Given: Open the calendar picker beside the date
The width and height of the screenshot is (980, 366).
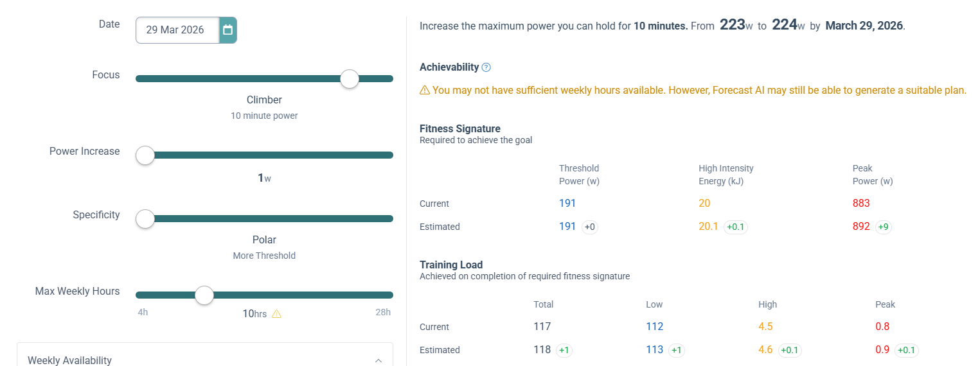Looking at the screenshot, I should [227, 30].
